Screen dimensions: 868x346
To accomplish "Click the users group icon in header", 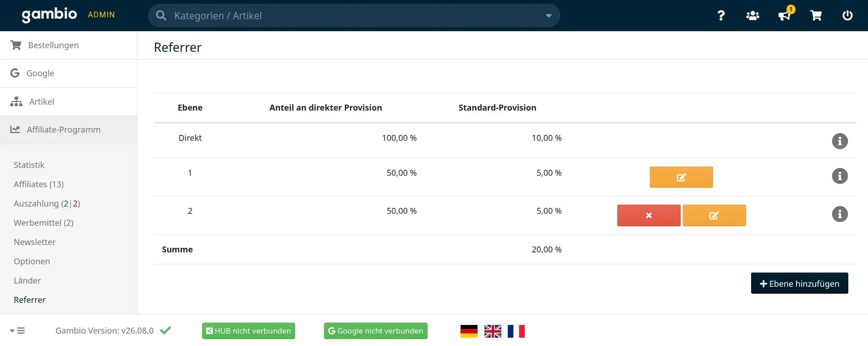I will click(x=753, y=16).
